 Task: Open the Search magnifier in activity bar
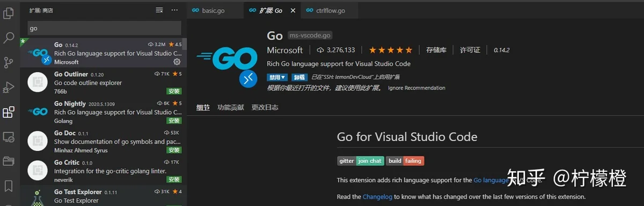9,38
